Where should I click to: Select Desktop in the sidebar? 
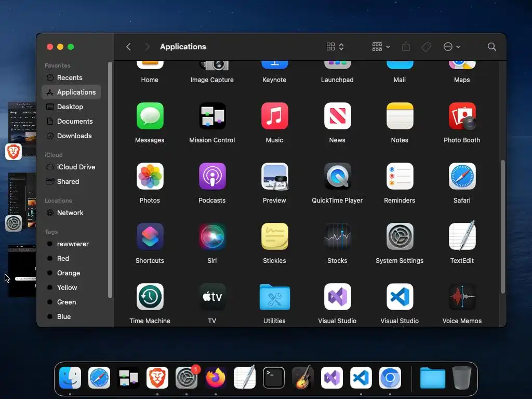click(x=71, y=107)
